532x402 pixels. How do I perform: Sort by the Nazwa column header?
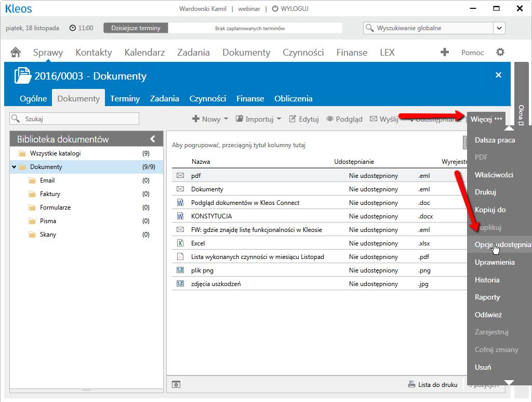click(x=201, y=162)
